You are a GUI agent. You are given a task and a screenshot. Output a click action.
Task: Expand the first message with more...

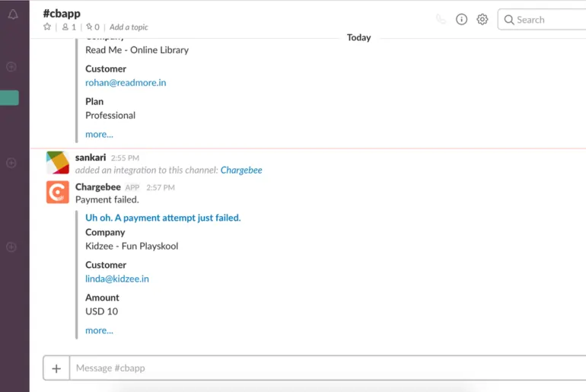[x=99, y=134]
